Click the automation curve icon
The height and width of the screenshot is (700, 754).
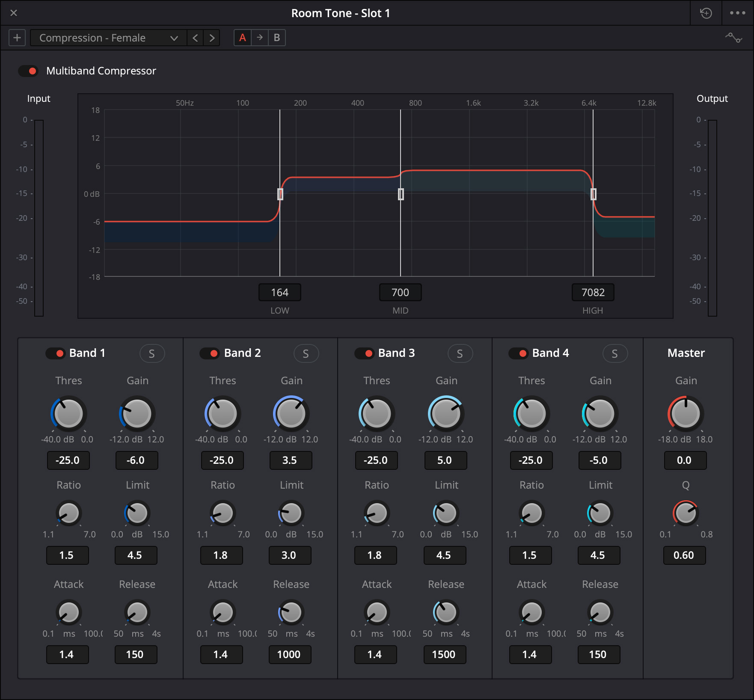tap(733, 38)
